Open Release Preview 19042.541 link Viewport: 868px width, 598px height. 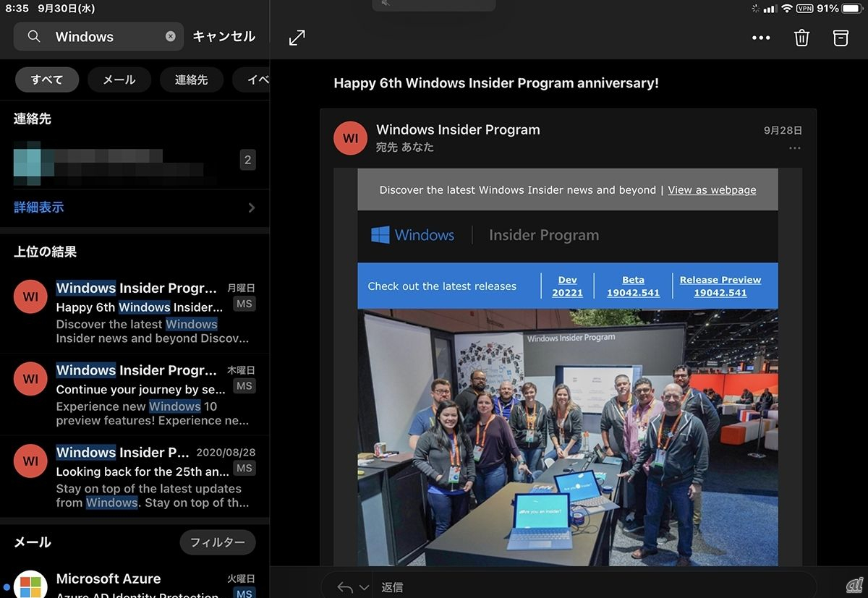pyautogui.click(x=720, y=286)
